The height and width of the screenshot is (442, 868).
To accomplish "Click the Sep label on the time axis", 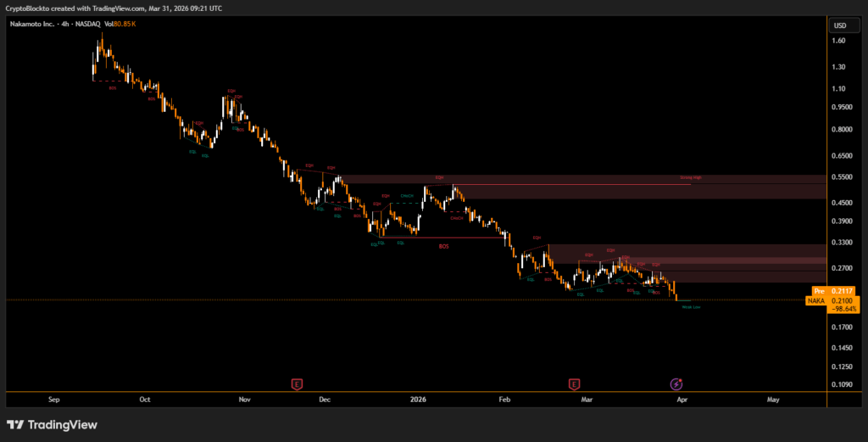I will tap(53, 398).
